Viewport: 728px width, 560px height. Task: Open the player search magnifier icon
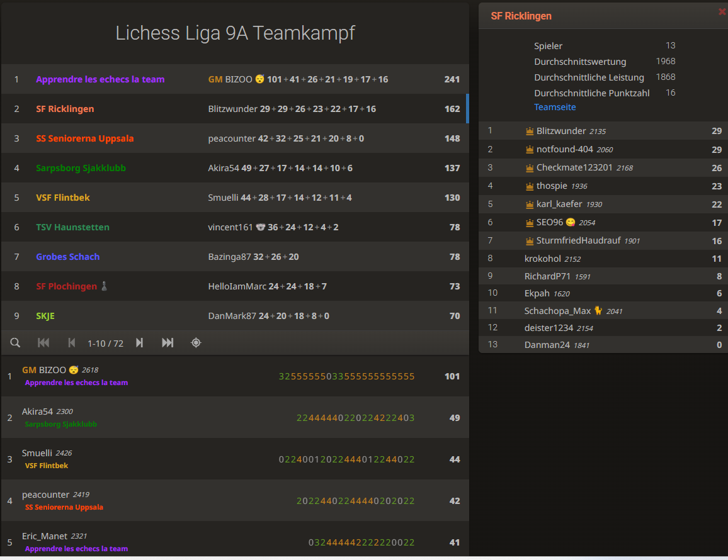(15, 343)
